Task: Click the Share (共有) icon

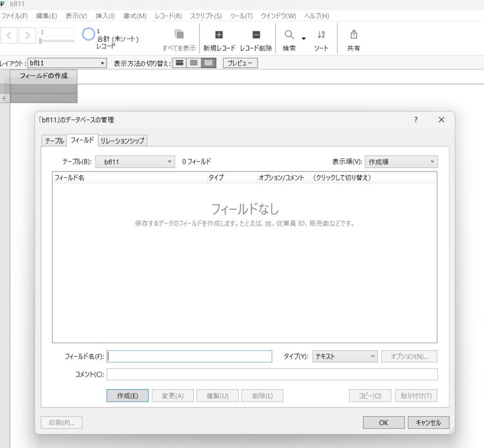Action: point(354,35)
